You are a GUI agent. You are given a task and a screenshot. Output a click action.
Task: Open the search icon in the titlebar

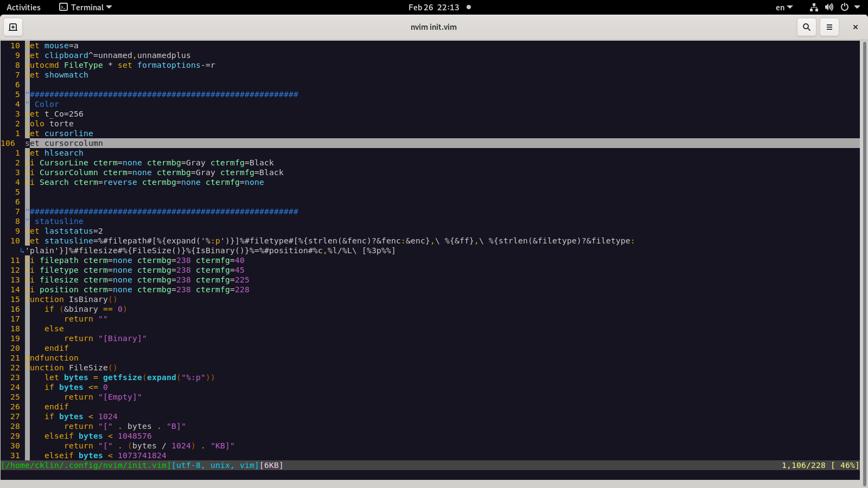807,27
